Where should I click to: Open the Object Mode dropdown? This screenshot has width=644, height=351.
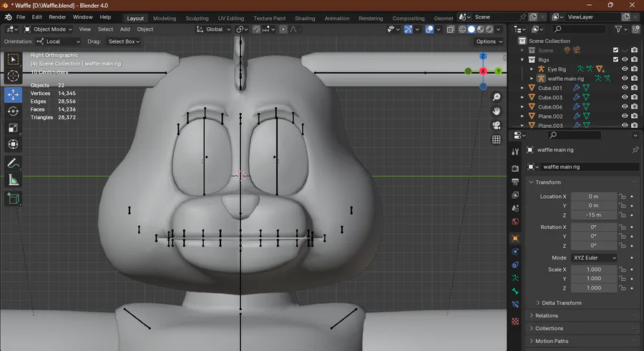[x=48, y=29]
